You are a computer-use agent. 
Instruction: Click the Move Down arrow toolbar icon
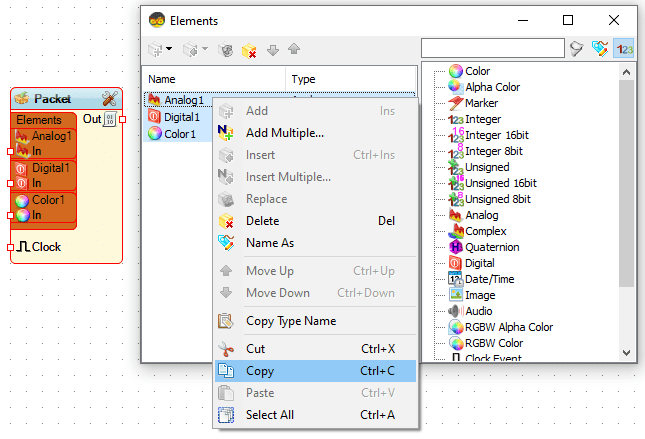[x=273, y=50]
